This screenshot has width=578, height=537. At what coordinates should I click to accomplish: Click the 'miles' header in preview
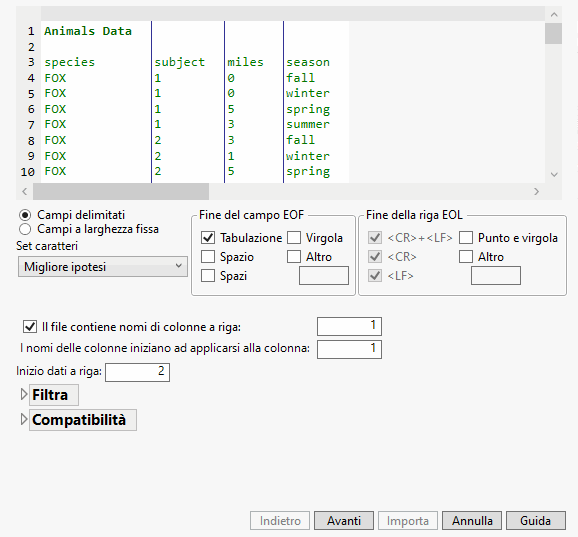pyautogui.click(x=246, y=62)
